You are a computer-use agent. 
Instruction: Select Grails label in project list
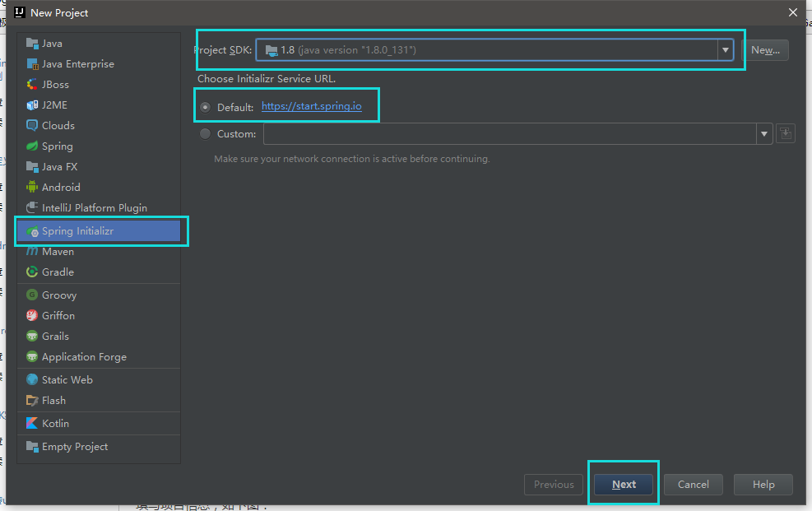[x=55, y=336]
